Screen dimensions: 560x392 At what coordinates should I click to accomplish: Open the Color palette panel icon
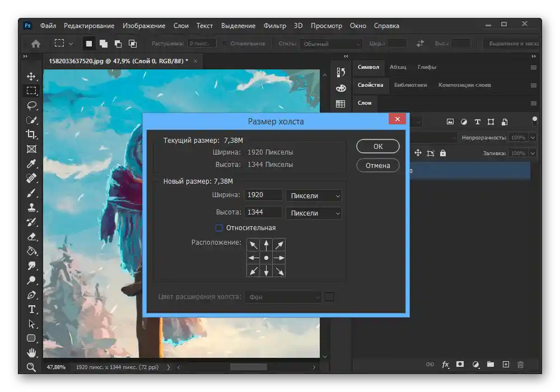pyautogui.click(x=340, y=88)
